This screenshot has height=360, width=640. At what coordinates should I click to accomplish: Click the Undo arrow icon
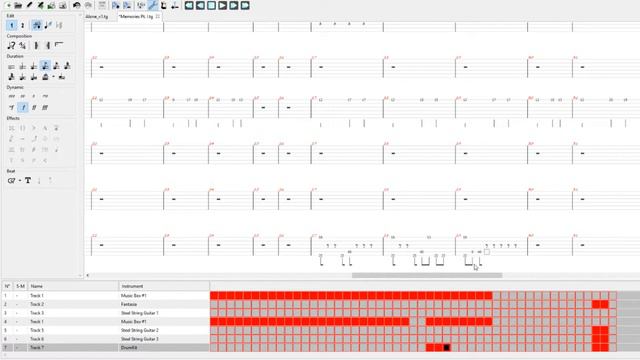77,5
